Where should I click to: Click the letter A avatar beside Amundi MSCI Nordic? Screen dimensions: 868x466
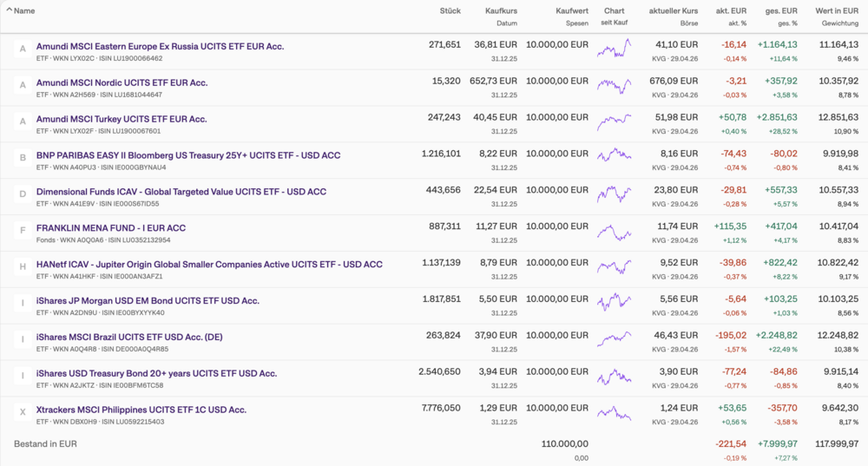(x=23, y=85)
